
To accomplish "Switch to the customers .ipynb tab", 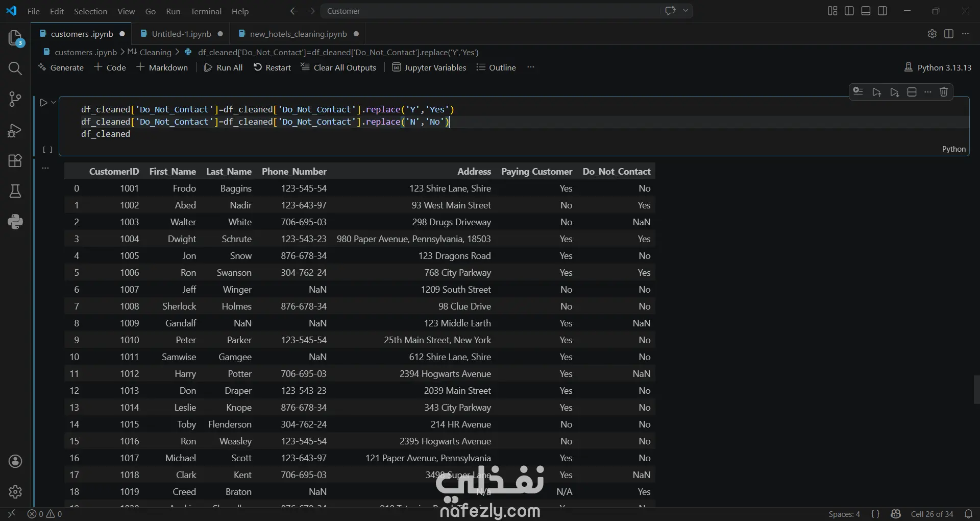I will point(82,34).
